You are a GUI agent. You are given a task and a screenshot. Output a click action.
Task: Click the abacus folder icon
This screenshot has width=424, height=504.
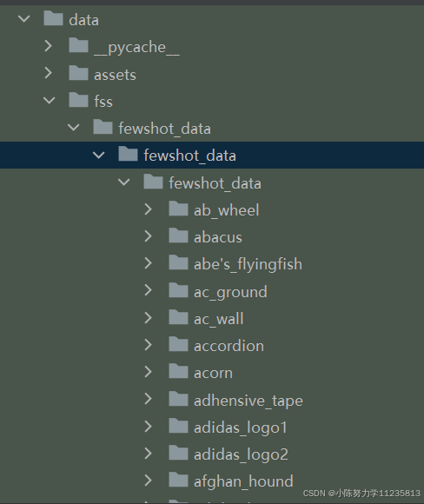[x=178, y=235]
